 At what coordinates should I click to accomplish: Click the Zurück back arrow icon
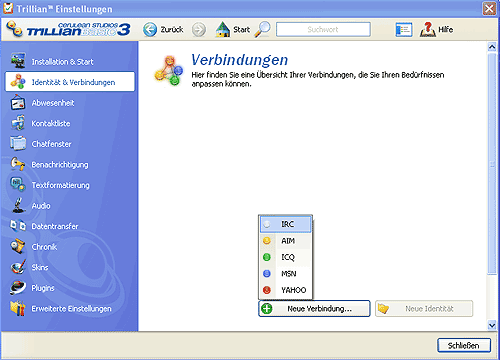(150, 30)
